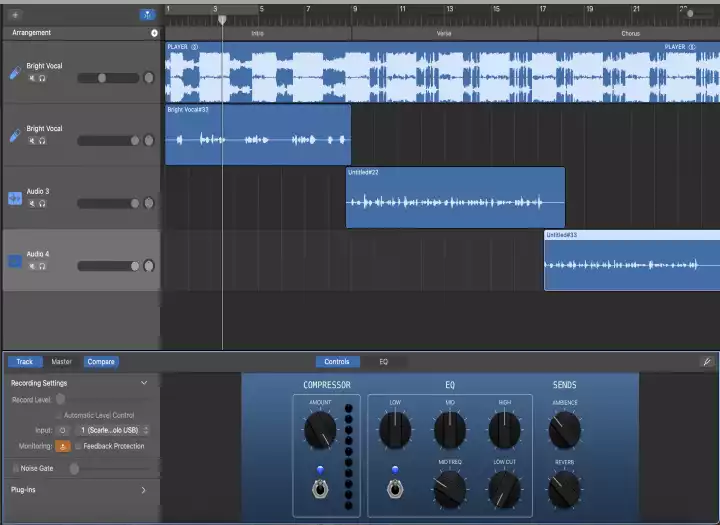Flip the Compressor on/off toggle switch

pyautogui.click(x=320, y=489)
